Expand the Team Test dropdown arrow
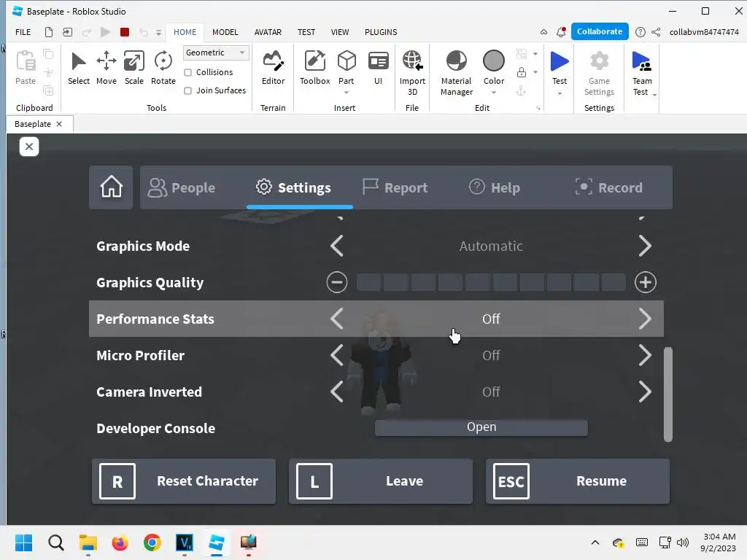Image resolution: width=747 pixels, height=560 pixels. click(654, 96)
